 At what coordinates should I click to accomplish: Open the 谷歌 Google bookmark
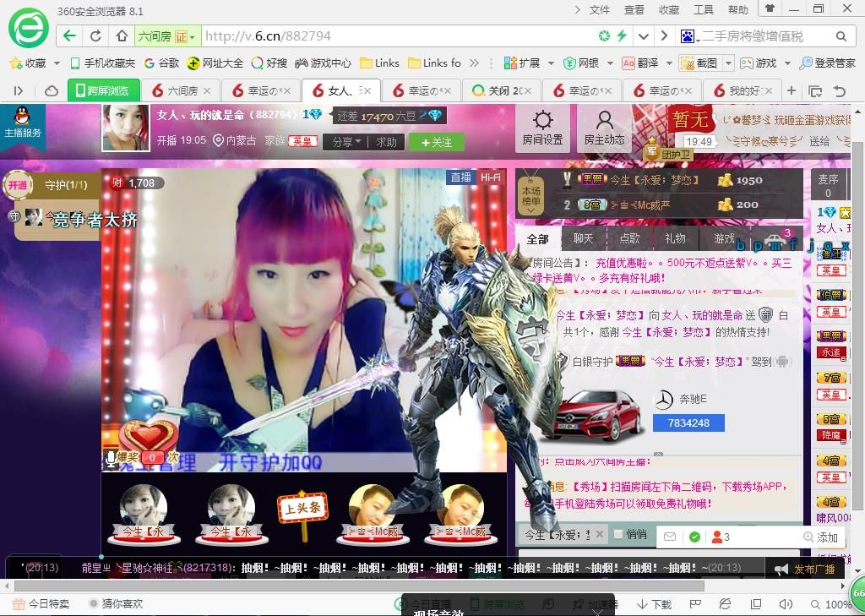click(161, 63)
